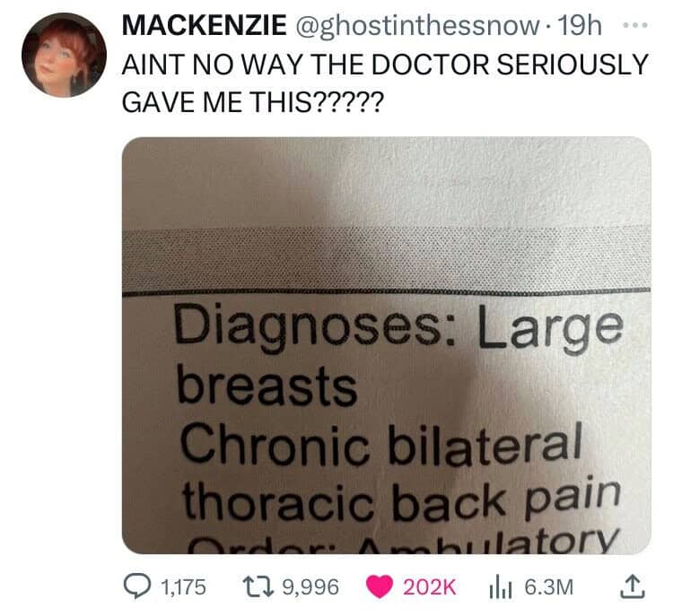673x616 pixels.
Task: Click the 202K likes count
Action: tap(429, 586)
